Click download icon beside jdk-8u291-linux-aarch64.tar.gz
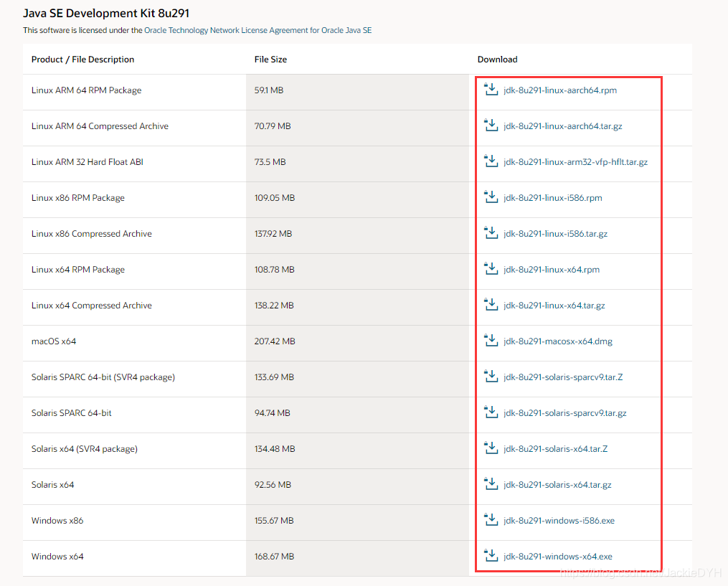728x586 pixels. click(x=491, y=125)
